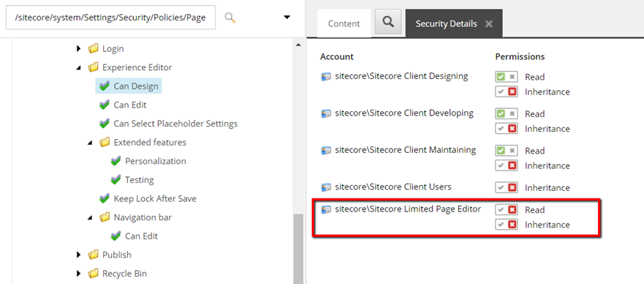Click the content tree scrollbar thumb
The height and width of the screenshot is (284, 644).
298,249
